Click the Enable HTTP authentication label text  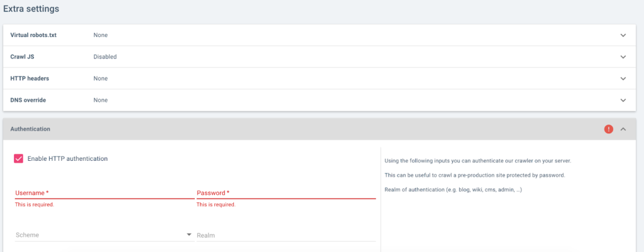coord(68,159)
